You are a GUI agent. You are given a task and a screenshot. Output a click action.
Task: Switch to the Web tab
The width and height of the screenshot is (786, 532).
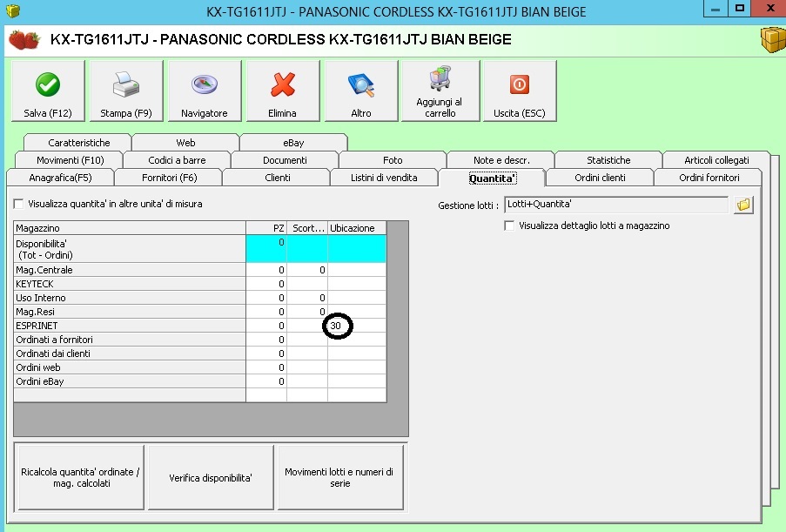tap(185, 143)
